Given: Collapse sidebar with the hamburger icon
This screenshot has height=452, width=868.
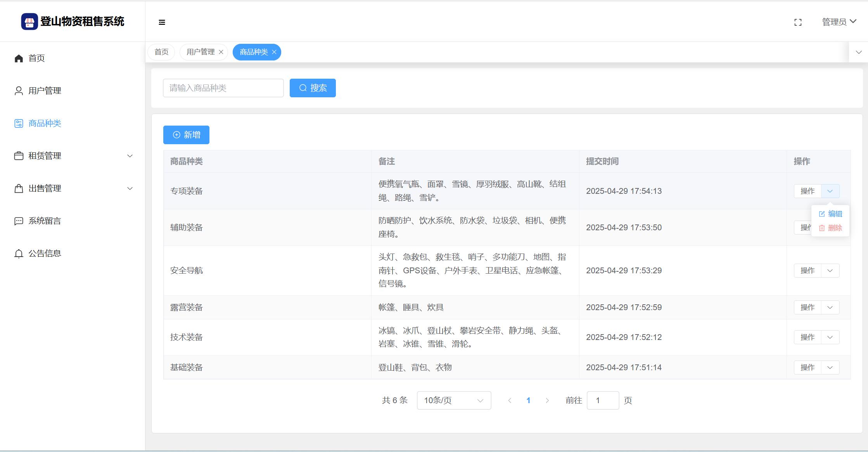Looking at the screenshot, I should [x=162, y=22].
